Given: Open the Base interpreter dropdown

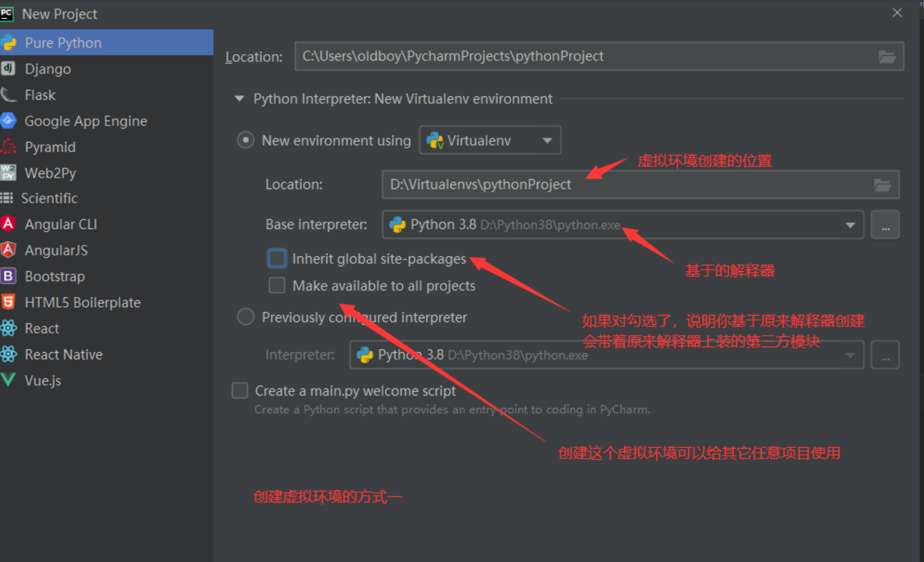Looking at the screenshot, I should coord(623,225).
